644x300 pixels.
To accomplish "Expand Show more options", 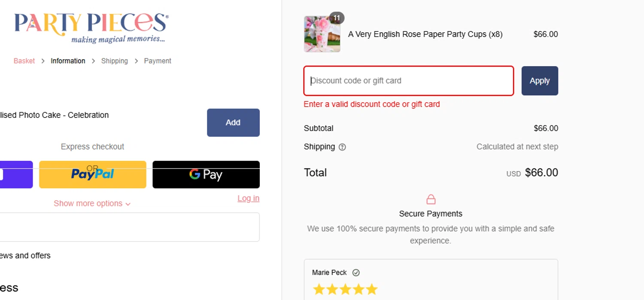I will 92,204.
